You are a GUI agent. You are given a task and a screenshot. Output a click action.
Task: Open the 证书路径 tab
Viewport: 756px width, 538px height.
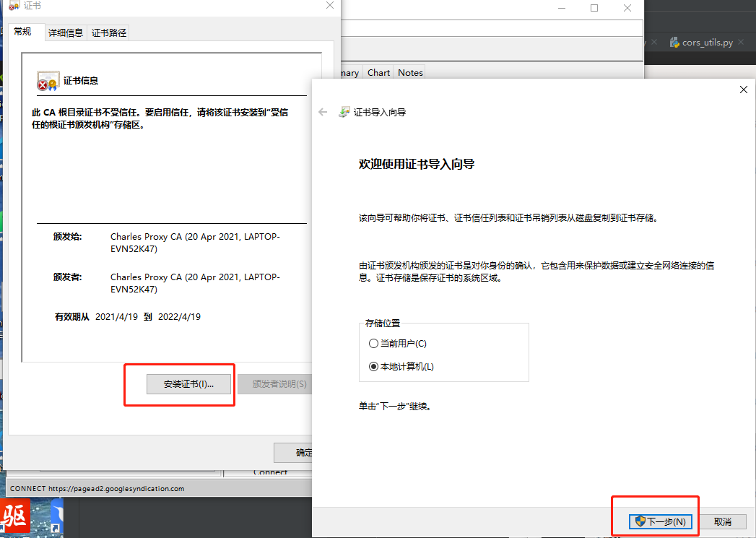click(x=109, y=32)
